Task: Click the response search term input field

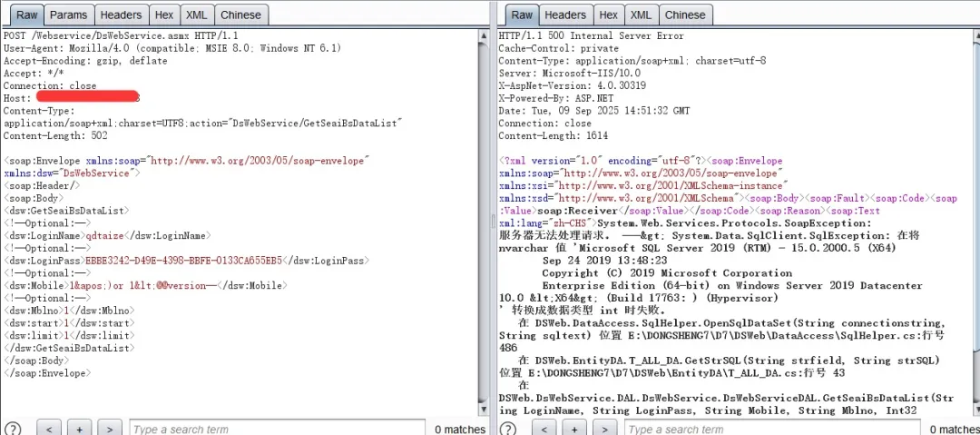Action: click(771, 429)
